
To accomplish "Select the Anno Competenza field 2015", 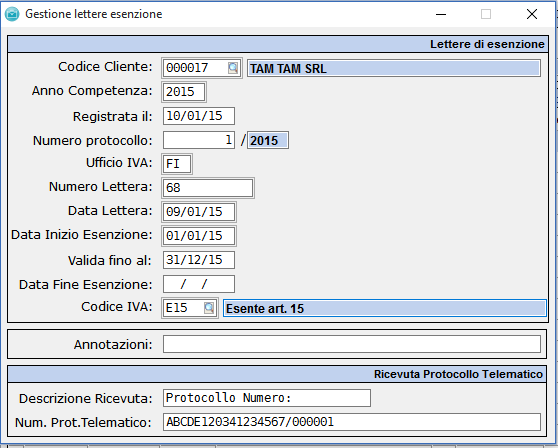I will coord(184,92).
